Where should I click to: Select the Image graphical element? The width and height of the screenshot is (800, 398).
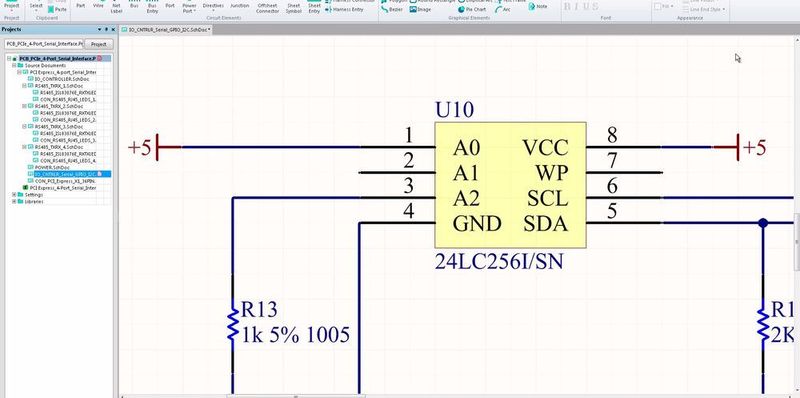point(420,9)
